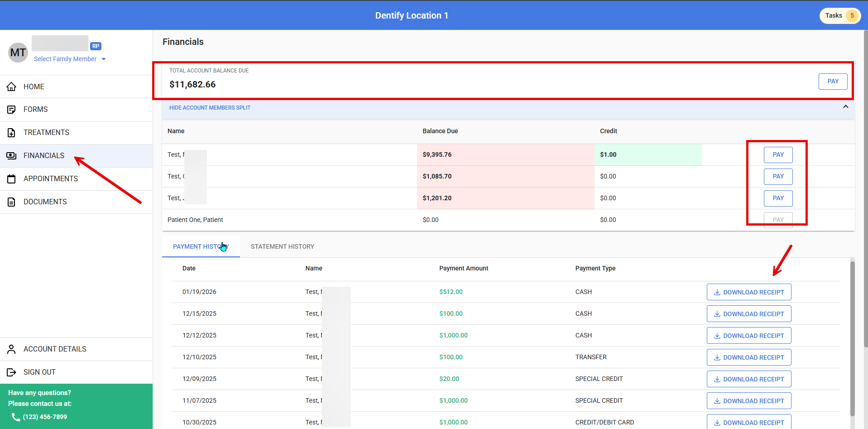Download receipt for the 12/10/2025 transfer
The image size is (868, 429).
[749, 357]
